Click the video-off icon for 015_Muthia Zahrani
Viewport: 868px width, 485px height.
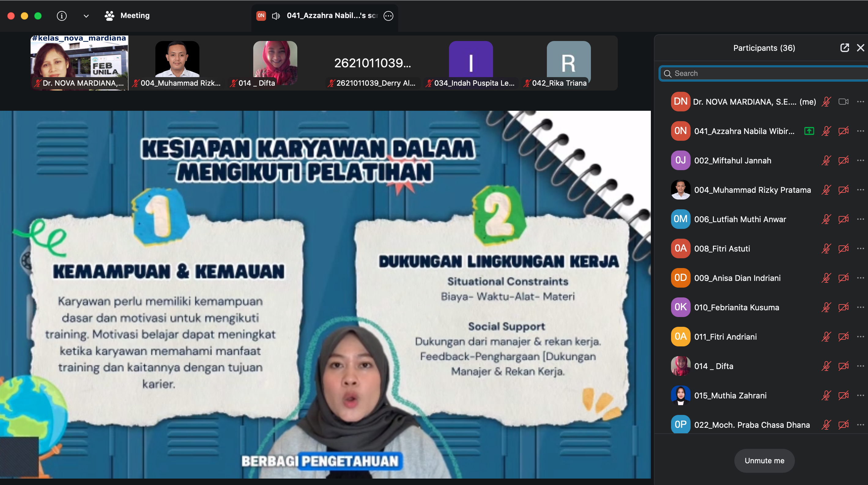coord(844,395)
